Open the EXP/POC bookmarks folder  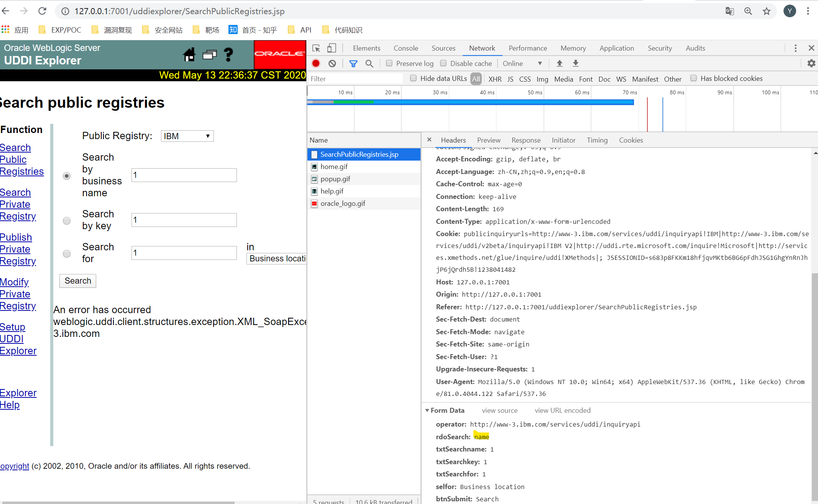pos(60,30)
